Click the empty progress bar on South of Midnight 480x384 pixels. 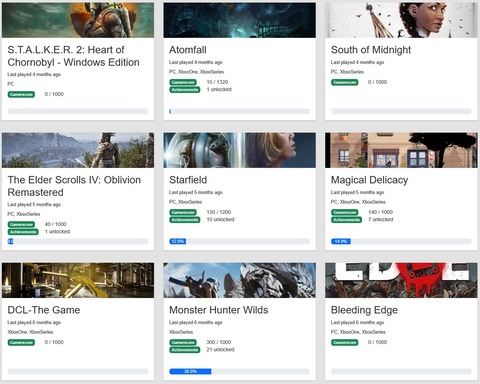pos(401,111)
